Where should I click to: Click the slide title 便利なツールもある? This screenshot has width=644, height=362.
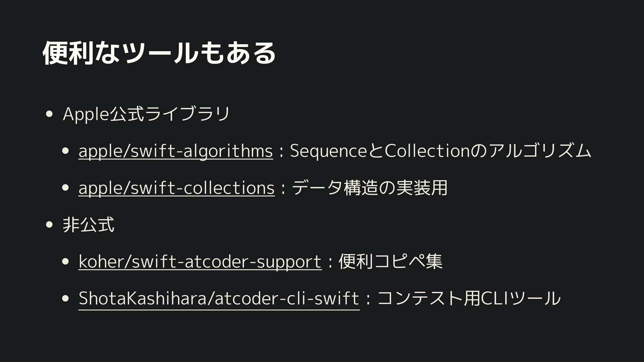(159, 53)
